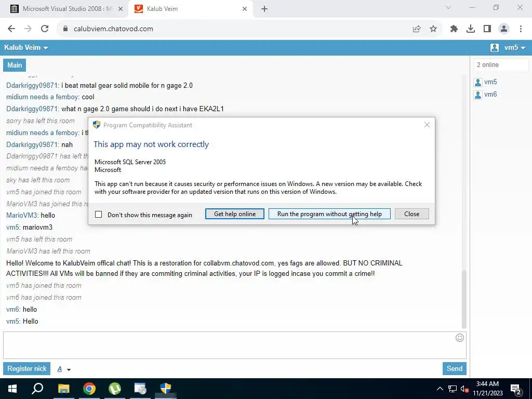
Task: Open Chrome profile avatar
Action: pyautogui.click(x=504, y=29)
